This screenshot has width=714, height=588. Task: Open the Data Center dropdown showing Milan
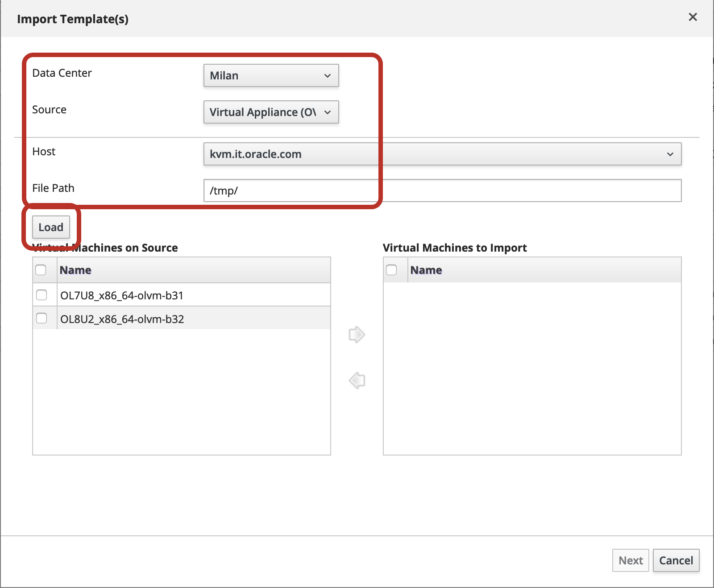click(271, 75)
